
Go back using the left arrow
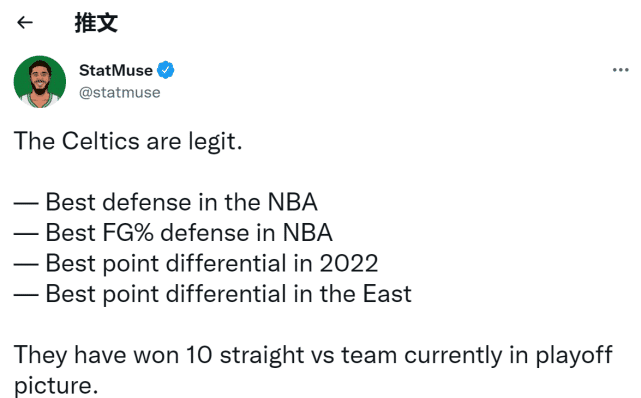[25, 22]
